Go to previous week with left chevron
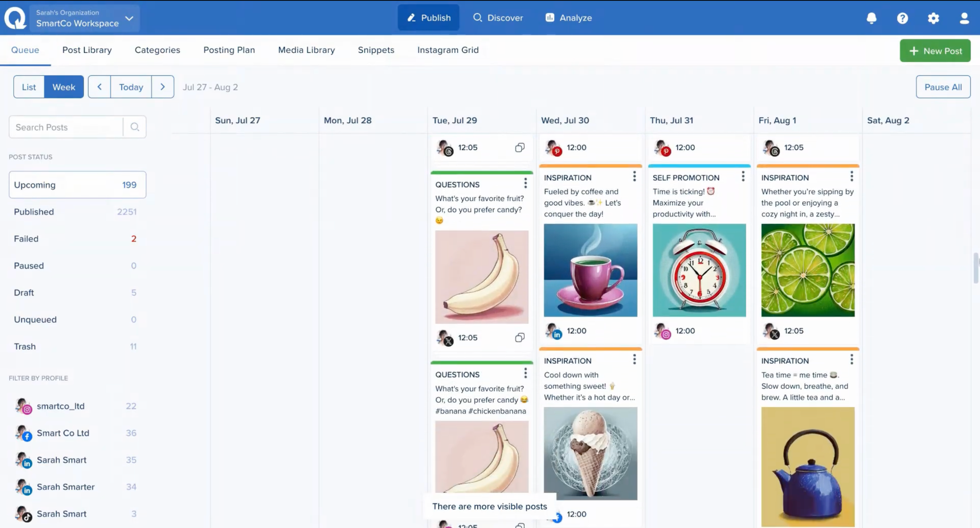This screenshot has height=528, width=980. tap(99, 87)
